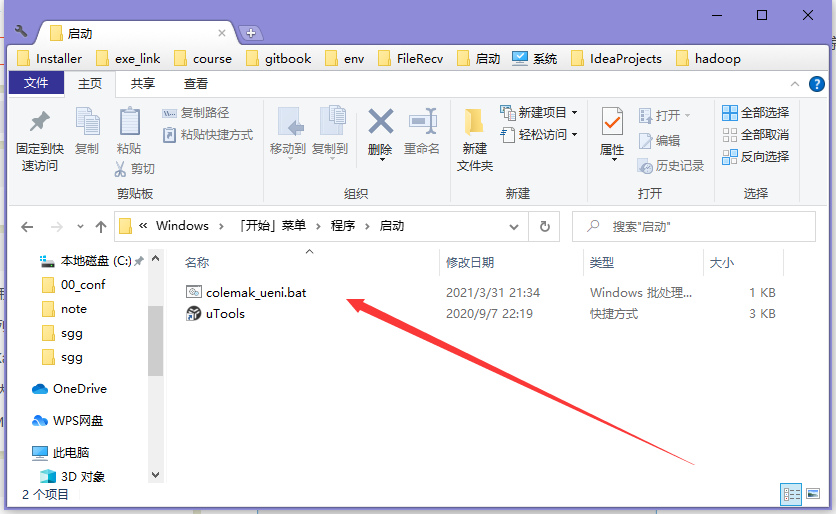Image resolution: width=836 pixels, height=514 pixels.
Task: Switch to details view icon
Action: coord(791,494)
